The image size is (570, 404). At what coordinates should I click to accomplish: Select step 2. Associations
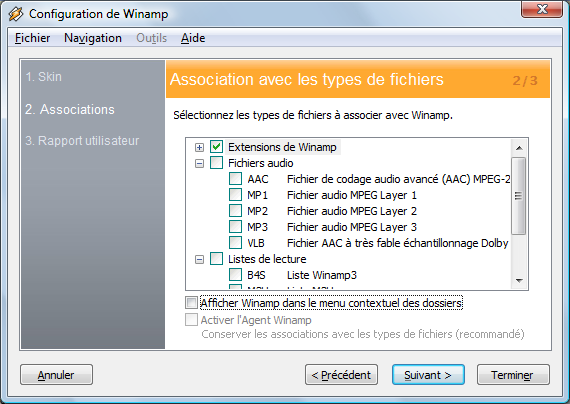tap(70, 109)
